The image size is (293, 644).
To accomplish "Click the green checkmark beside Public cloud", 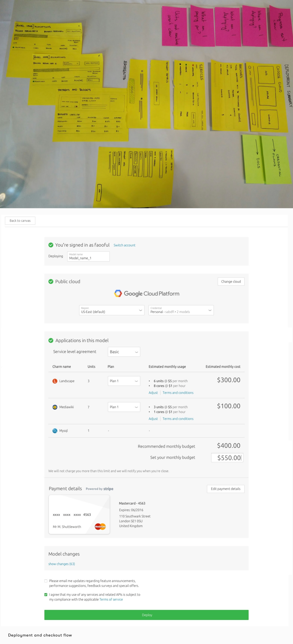I will pyautogui.click(x=51, y=281).
